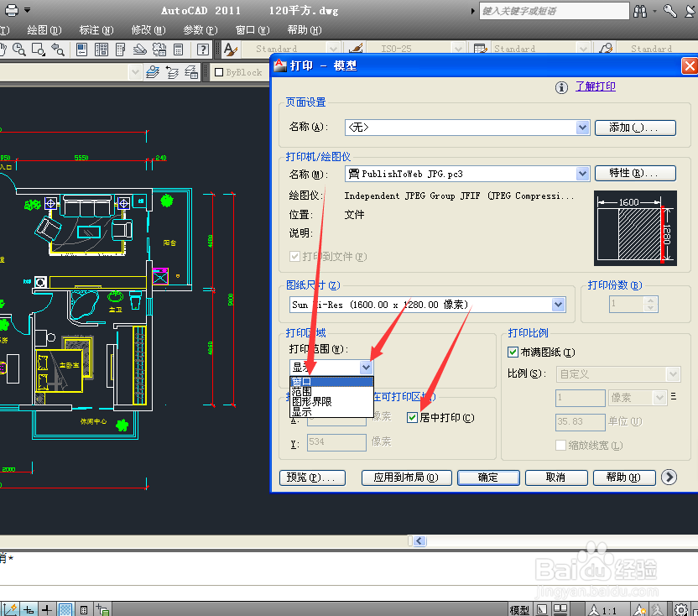Click the horizontal scrollbar left arrow
The width and height of the screenshot is (698, 616).
(x=419, y=540)
